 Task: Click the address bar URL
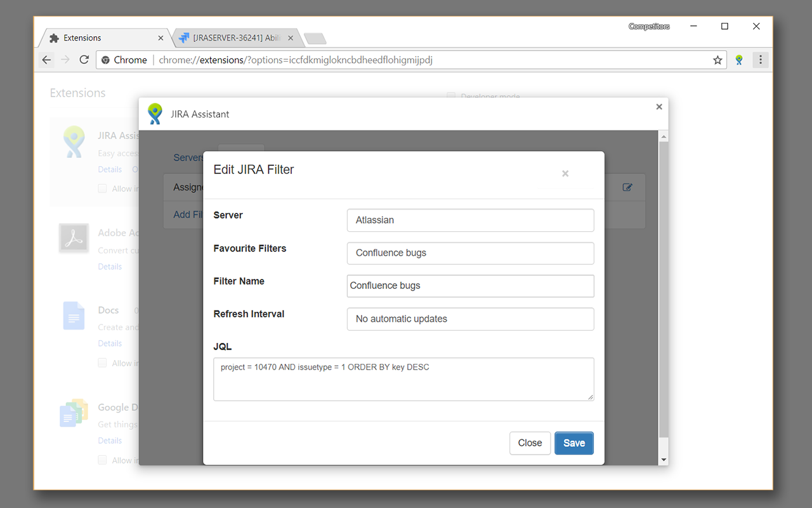pos(296,60)
